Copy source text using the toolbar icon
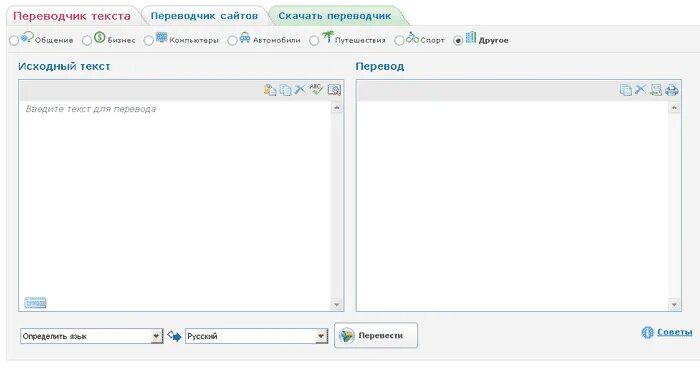This screenshot has height=368, width=700. click(x=285, y=90)
